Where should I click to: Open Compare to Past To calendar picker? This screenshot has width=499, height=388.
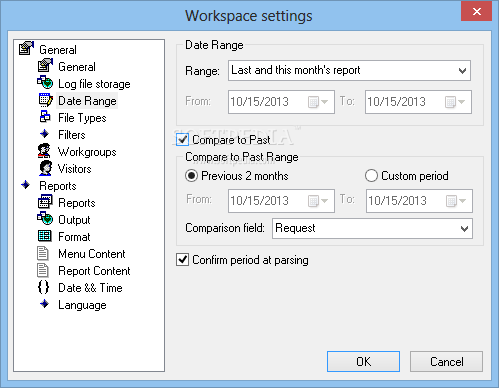(456, 201)
